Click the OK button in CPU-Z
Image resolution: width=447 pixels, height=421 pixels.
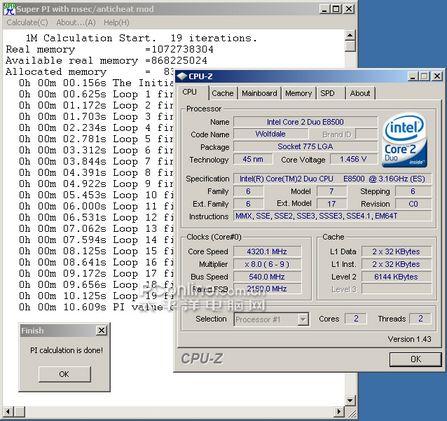pyautogui.click(x=415, y=359)
